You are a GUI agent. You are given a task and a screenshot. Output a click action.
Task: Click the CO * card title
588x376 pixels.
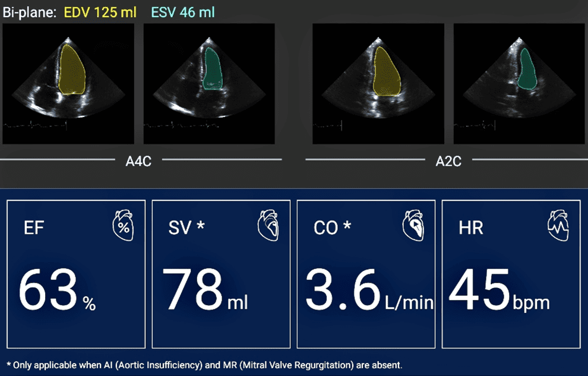click(332, 228)
